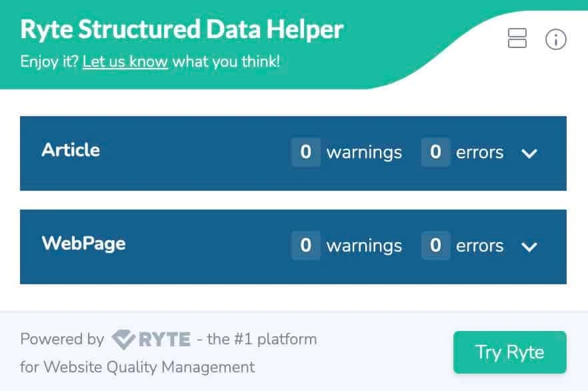Open the Let us know feedback link
The width and height of the screenshot is (588, 391).
point(124,61)
